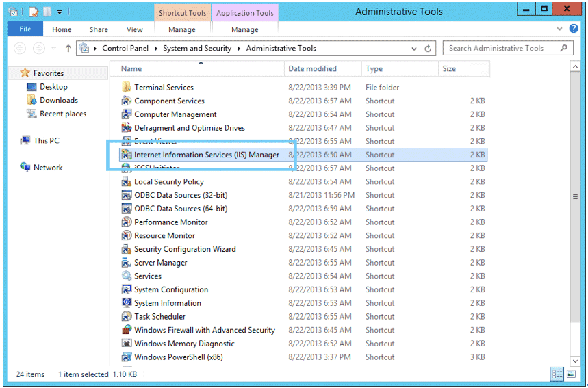The height and width of the screenshot is (388, 588).
Task: Click the Refresh icon in address bar
Action: tap(428, 49)
